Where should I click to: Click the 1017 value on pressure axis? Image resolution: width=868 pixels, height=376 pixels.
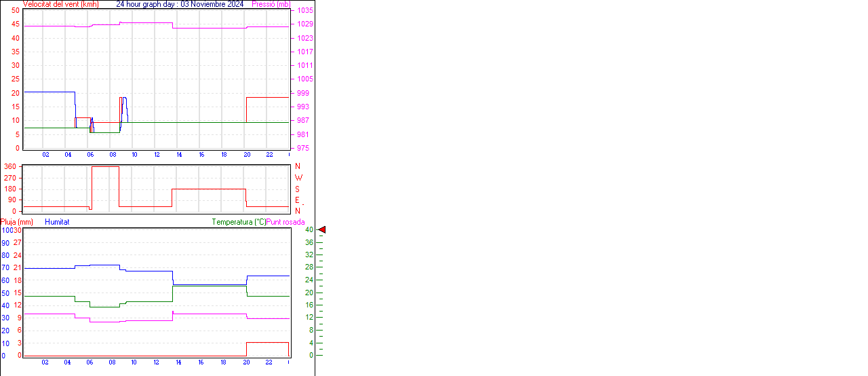[x=304, y=52]
